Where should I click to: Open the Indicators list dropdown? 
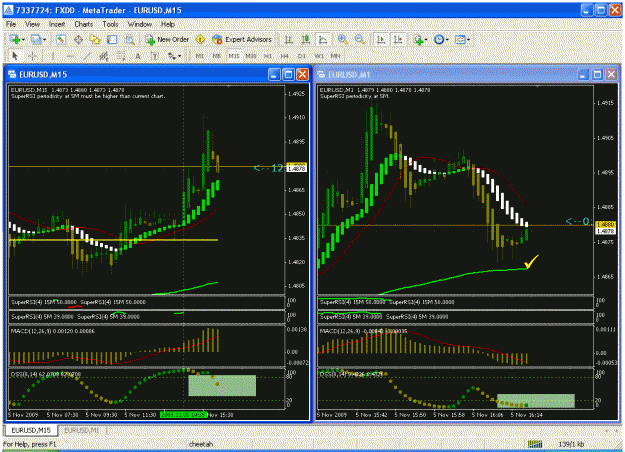pos(420,39)
